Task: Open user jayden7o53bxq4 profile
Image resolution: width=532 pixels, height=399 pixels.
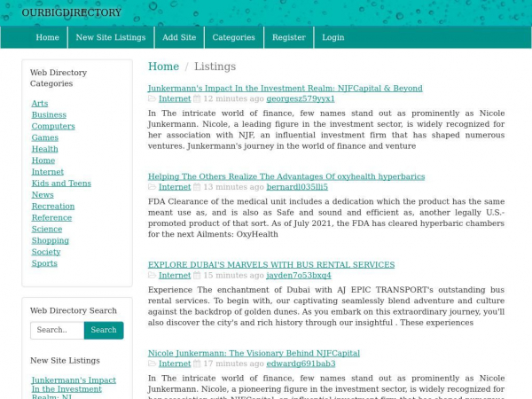Action: 299,275
